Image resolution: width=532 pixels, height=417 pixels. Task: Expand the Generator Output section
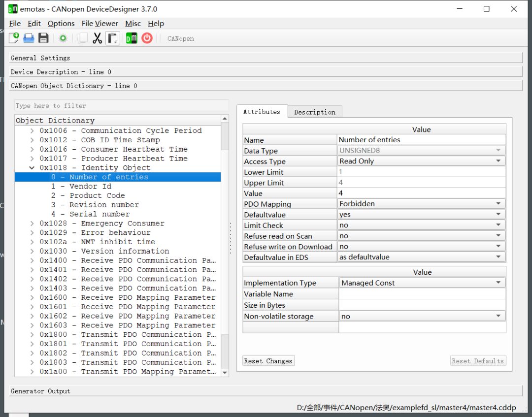[266, 391]
